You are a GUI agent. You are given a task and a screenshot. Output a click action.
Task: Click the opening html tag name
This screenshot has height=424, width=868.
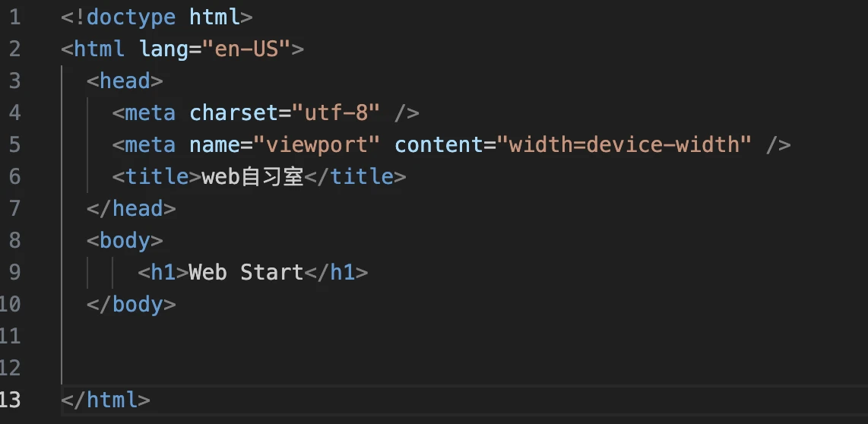(x=99, y=49)
